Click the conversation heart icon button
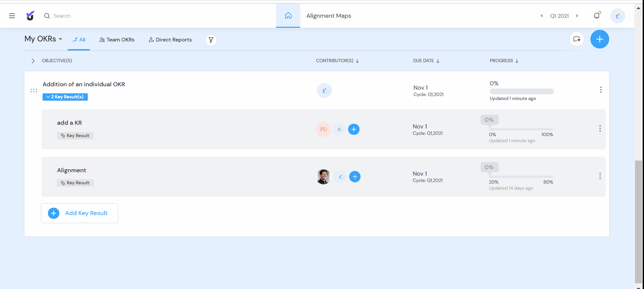Image resolution: width=644 pixels, height=289 pixels. 577,39
